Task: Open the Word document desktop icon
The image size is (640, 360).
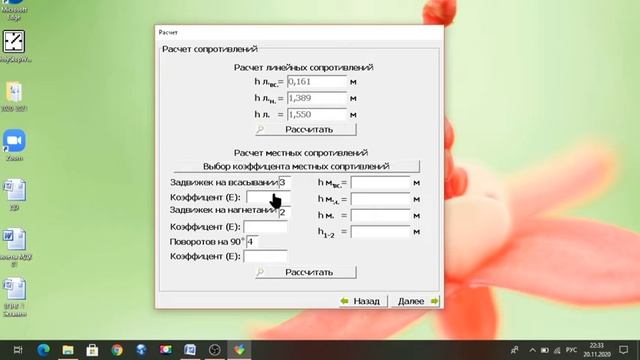Action: pos(15,246)
